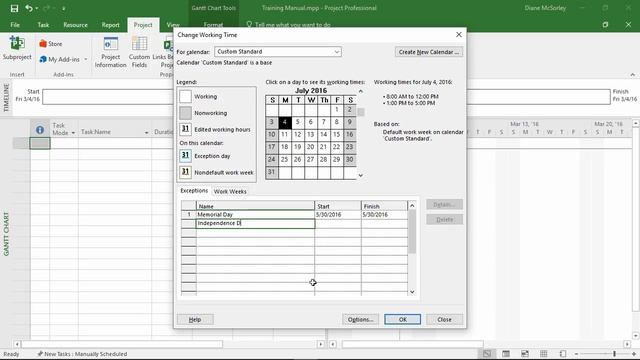
Task: Click the Delete exception button
Action: pos(444,220)
